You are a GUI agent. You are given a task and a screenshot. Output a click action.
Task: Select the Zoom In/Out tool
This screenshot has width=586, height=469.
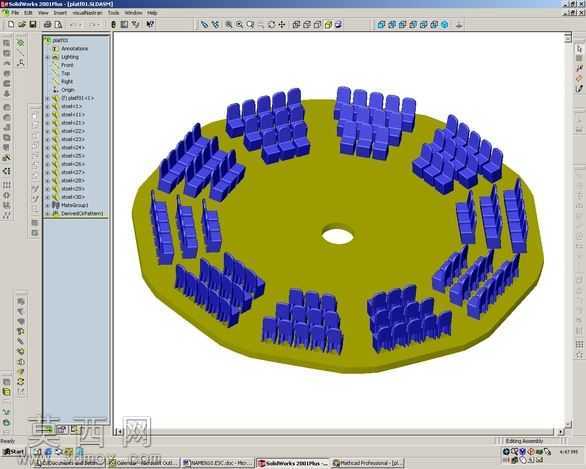tap(250, 25)
